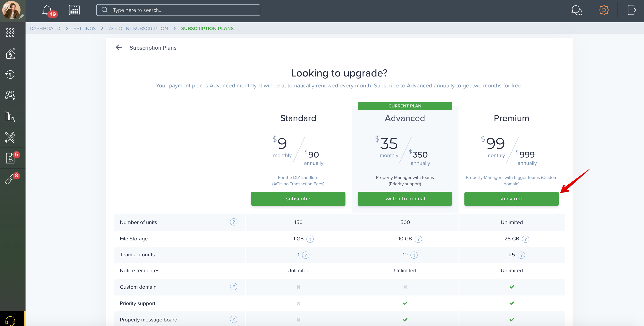
Task: Toggle the sidebar pin icon near avatar
Action: (x=22, y=17)
